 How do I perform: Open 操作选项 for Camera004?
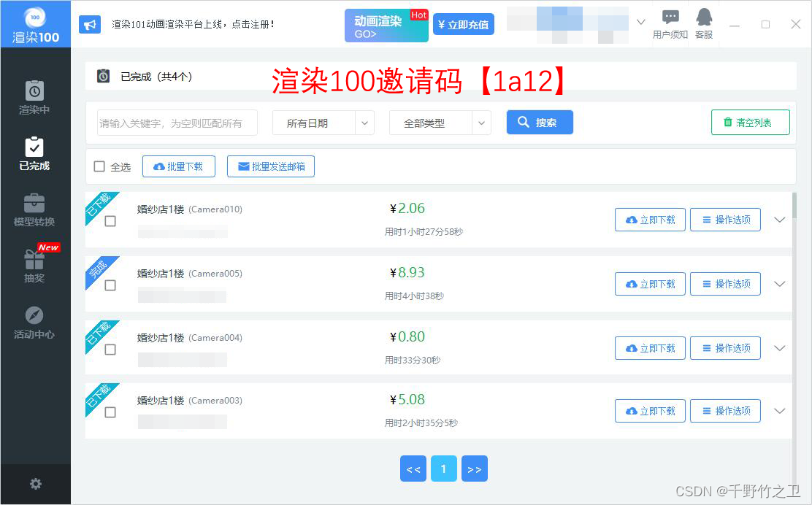(x=725, y=348)
